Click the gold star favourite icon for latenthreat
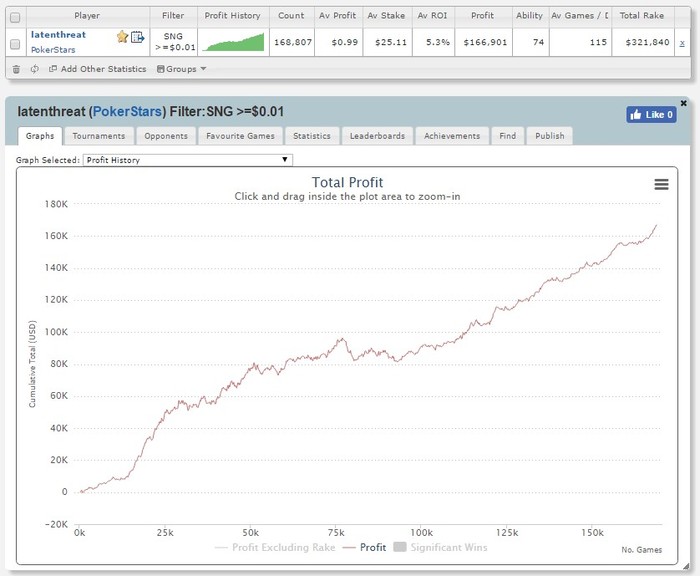700x576 pixels. click(x=122, y=37)
